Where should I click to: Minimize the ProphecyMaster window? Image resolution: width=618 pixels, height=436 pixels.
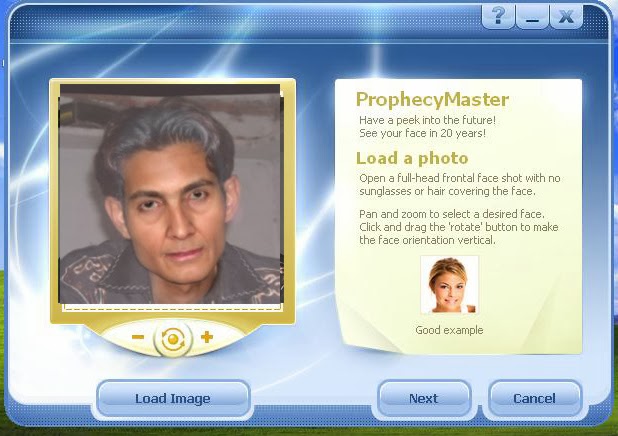[x=532, y=16]
